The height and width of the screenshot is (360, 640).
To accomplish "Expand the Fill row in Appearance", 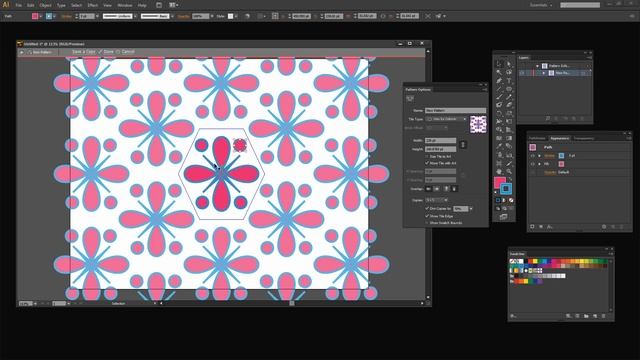I will tap(539, 164).
